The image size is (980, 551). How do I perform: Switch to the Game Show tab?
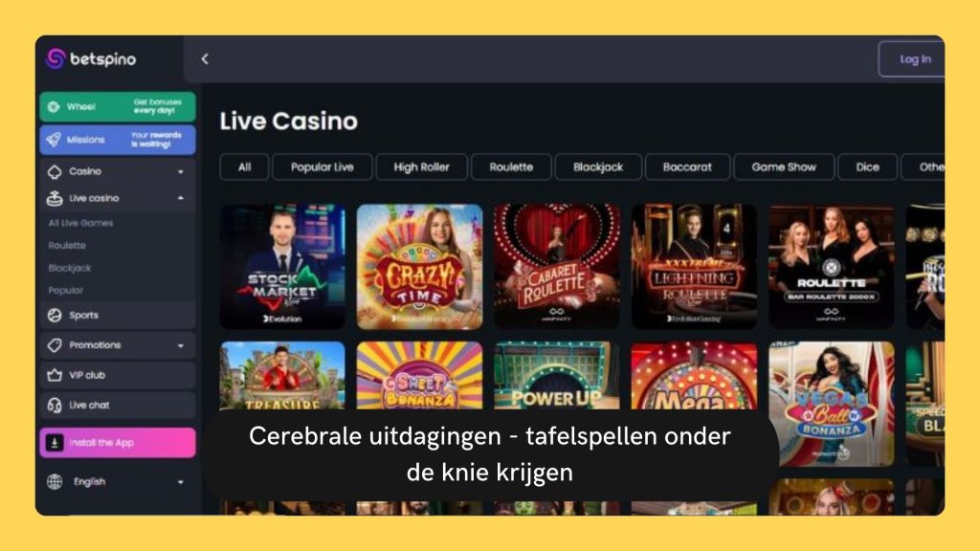(784, 166)
